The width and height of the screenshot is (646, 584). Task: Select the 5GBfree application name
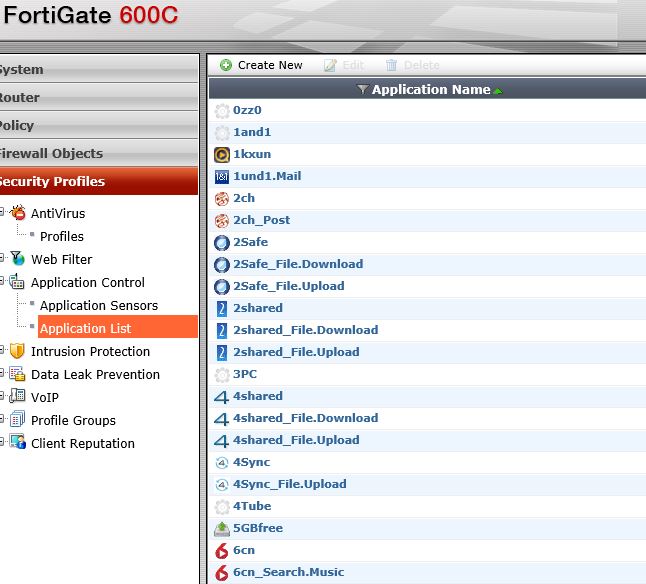258,528
